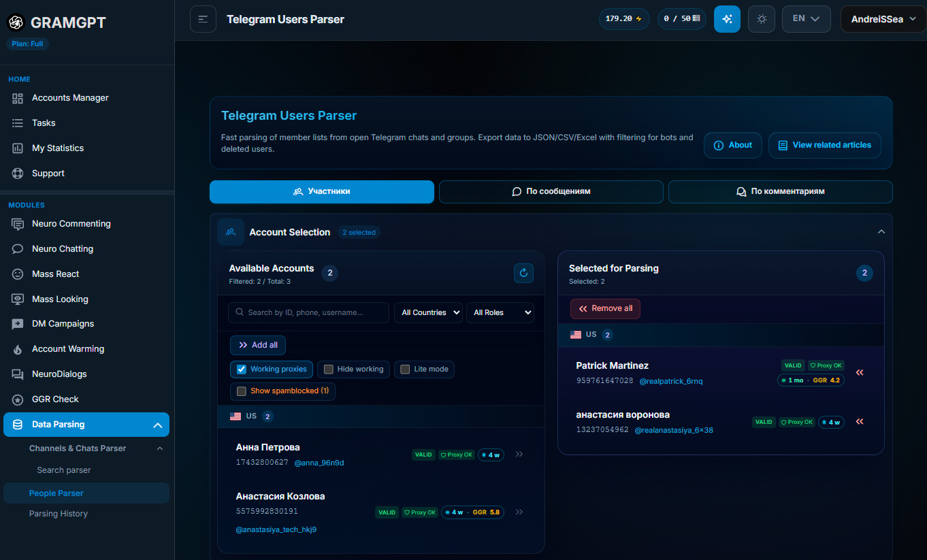
Task: Collapse the Channels & Chats Parser submenu
Action: (x=160, y=448)
